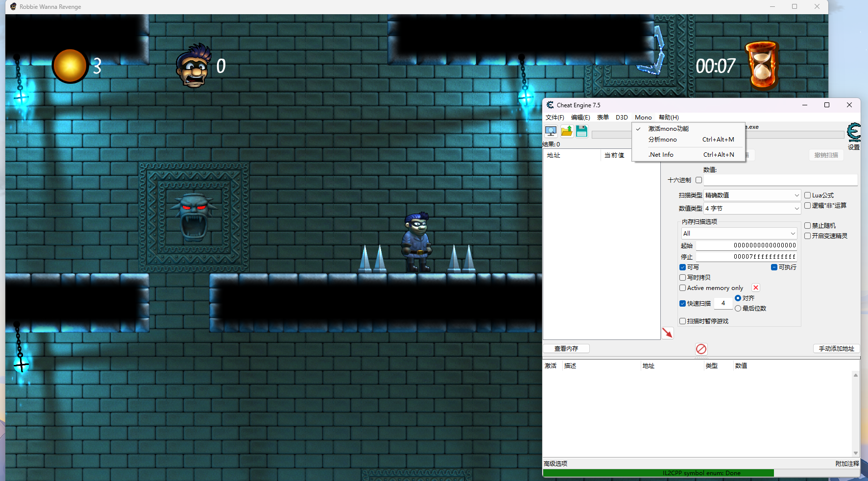Click the hourglass timer icon in game
Screen dimensions: 868x481
click(x=762, y=66)
